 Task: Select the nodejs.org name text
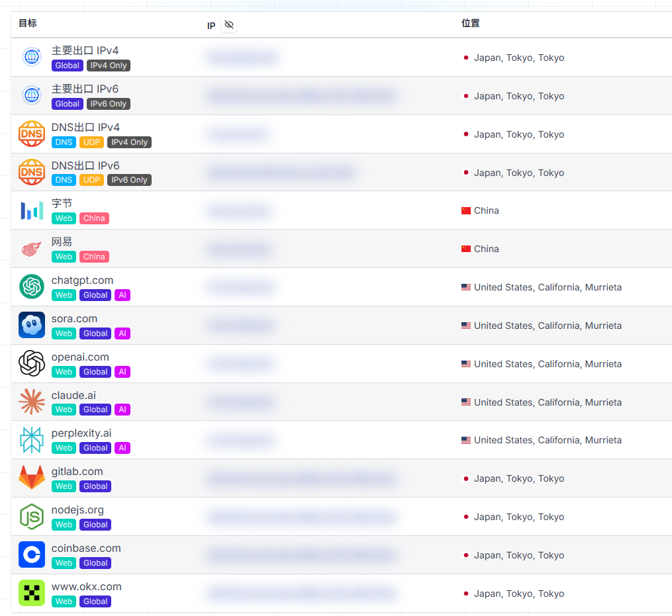point(77,509)
